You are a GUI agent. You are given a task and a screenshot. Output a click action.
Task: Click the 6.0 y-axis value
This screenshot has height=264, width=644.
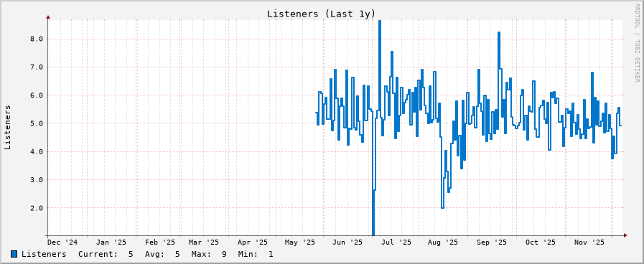(36, 95)
